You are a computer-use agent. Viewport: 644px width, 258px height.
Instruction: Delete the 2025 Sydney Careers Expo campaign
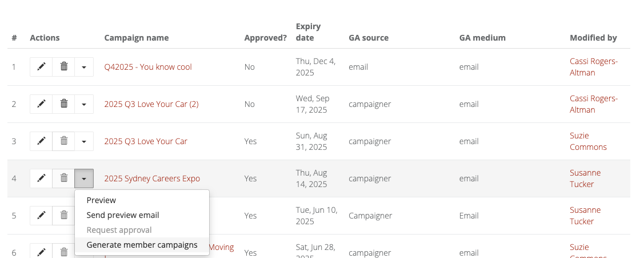click(64, 178)
